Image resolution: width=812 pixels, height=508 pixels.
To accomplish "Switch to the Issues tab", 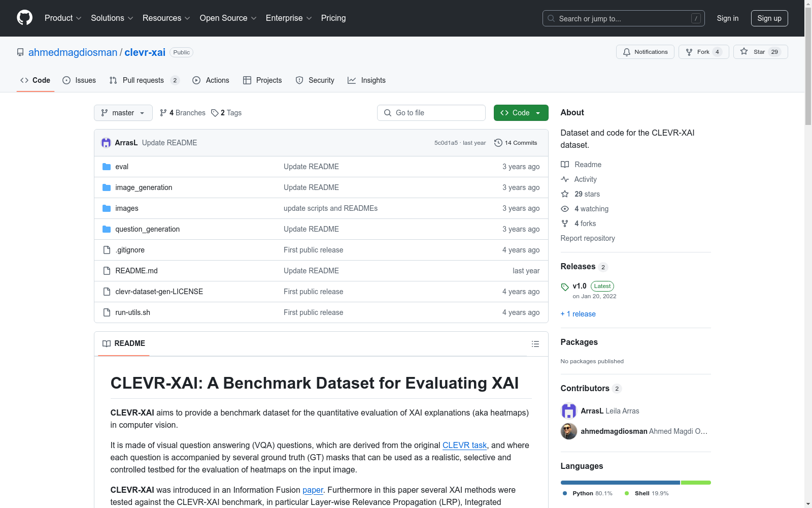I will [79, 80].
